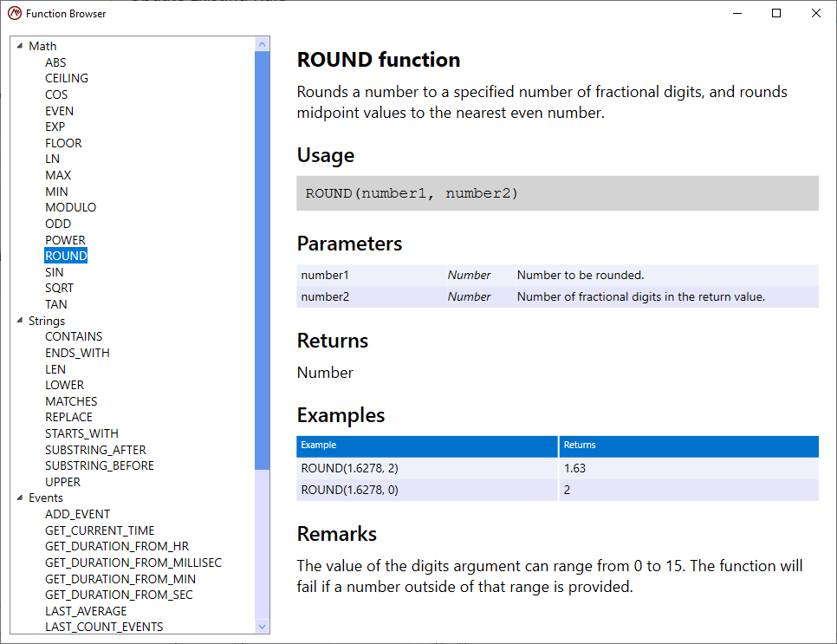
Task: Click 'Number to be rounded.' description
Action: 581,275
